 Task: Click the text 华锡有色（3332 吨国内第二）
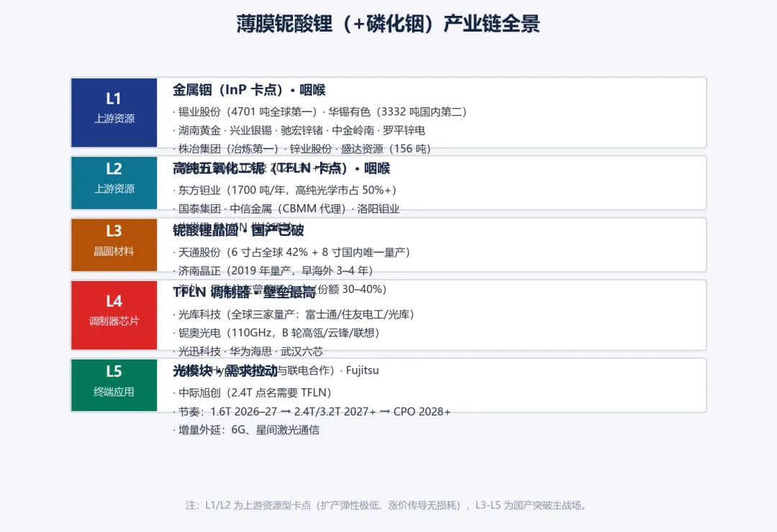pos(397,112)
